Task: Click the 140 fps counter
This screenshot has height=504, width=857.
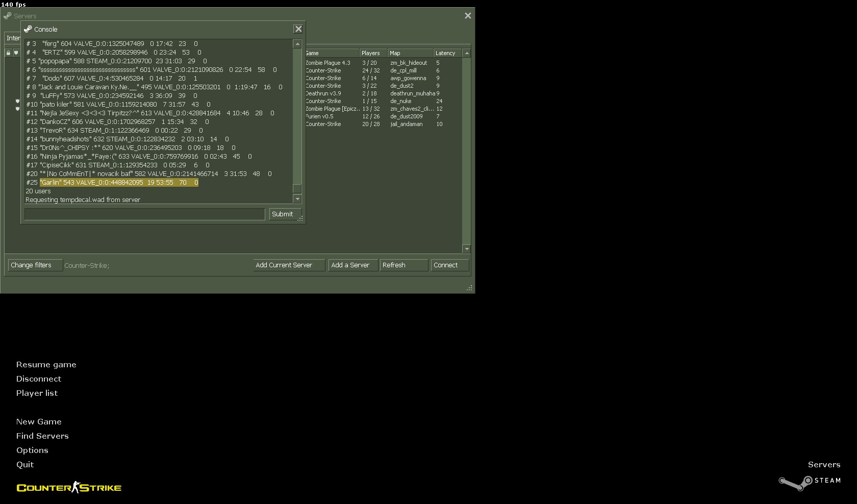Action: click(x=13, y=4)
